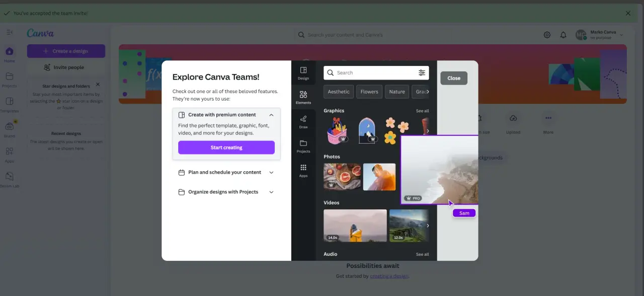The image size is (644, 296).
Task: Close the Explore Canva Teams dialog
Action: tap(454, 78)
